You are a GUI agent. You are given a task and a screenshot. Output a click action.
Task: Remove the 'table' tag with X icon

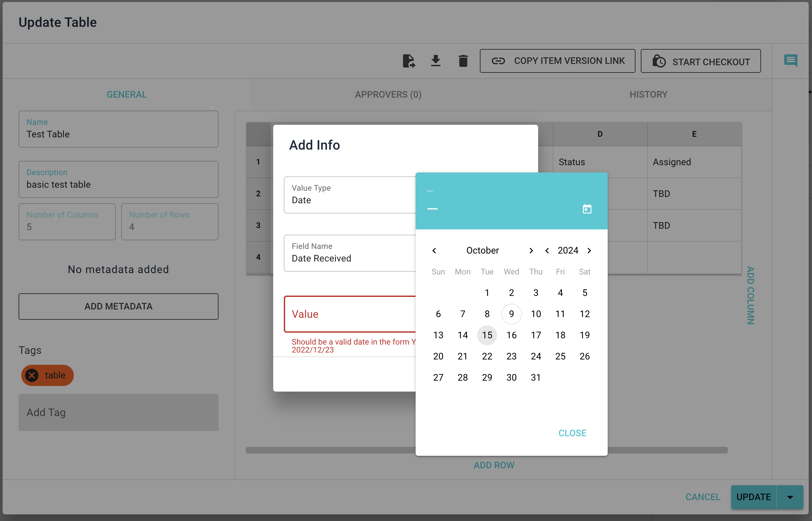(32, 375)
